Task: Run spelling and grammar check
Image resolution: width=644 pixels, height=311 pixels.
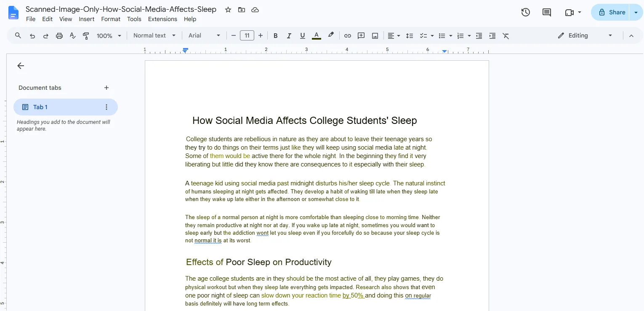Action: [73, 36]
